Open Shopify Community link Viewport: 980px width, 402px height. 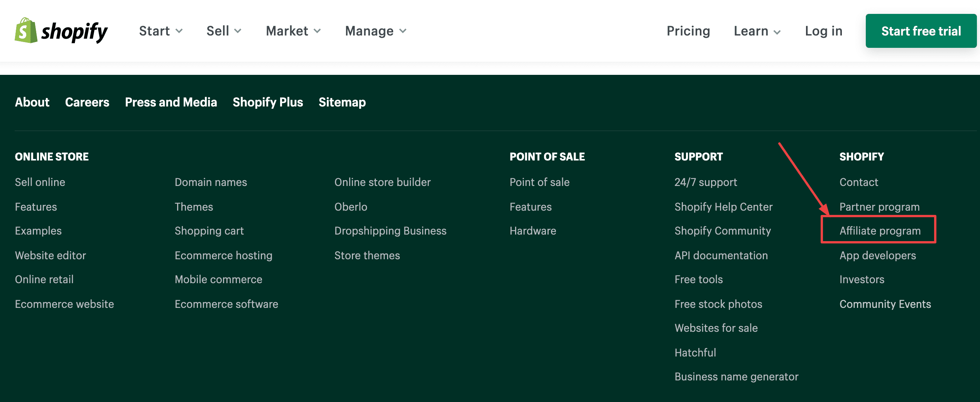tap(723, 231)
